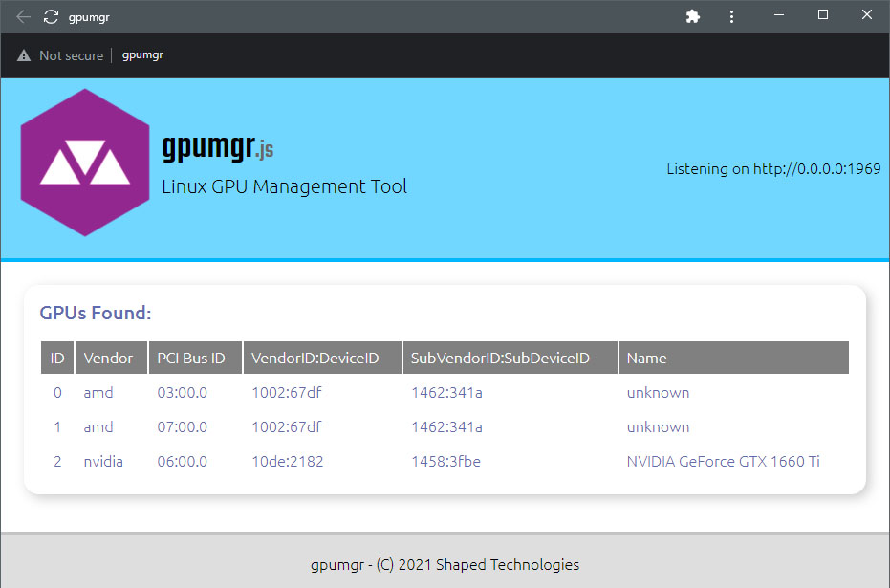The height and width of the screenshot is (588, 890).
Task: Click the Not secure warning icon
Action: click(24, 55)
